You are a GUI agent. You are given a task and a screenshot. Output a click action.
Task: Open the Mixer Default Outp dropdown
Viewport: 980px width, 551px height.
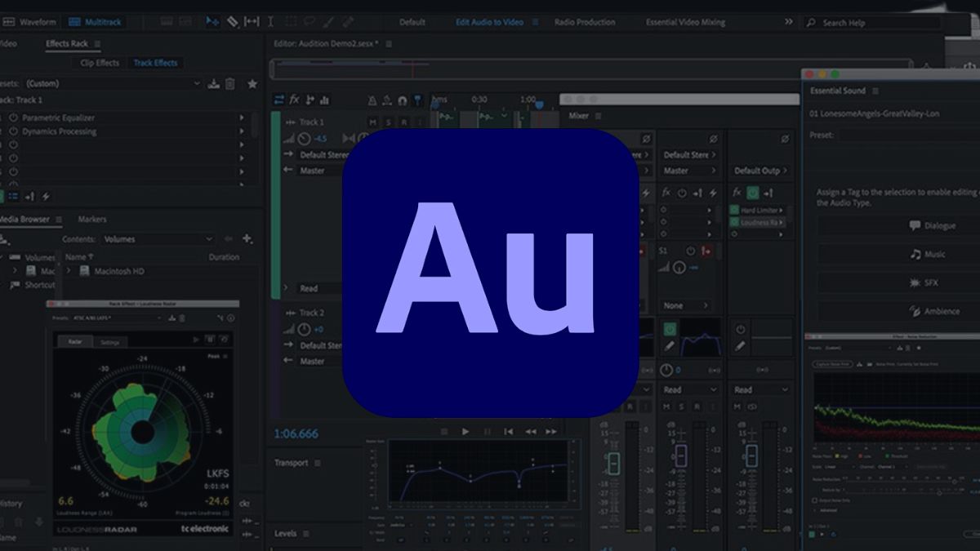pyautogui.click(x=761, y=171)
